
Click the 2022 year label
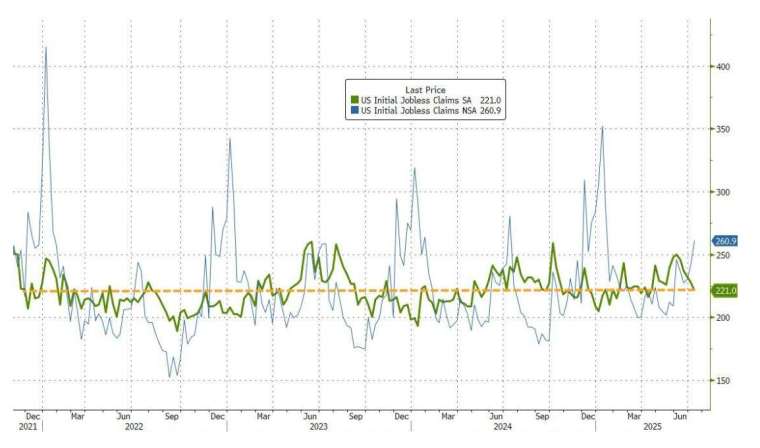click(134, 427)
